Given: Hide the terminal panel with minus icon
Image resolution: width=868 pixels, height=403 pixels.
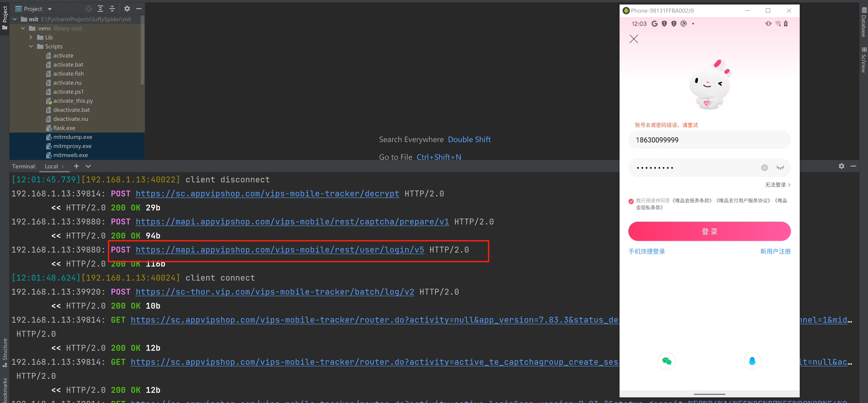Looking at the screenshot, I should 853,166.
